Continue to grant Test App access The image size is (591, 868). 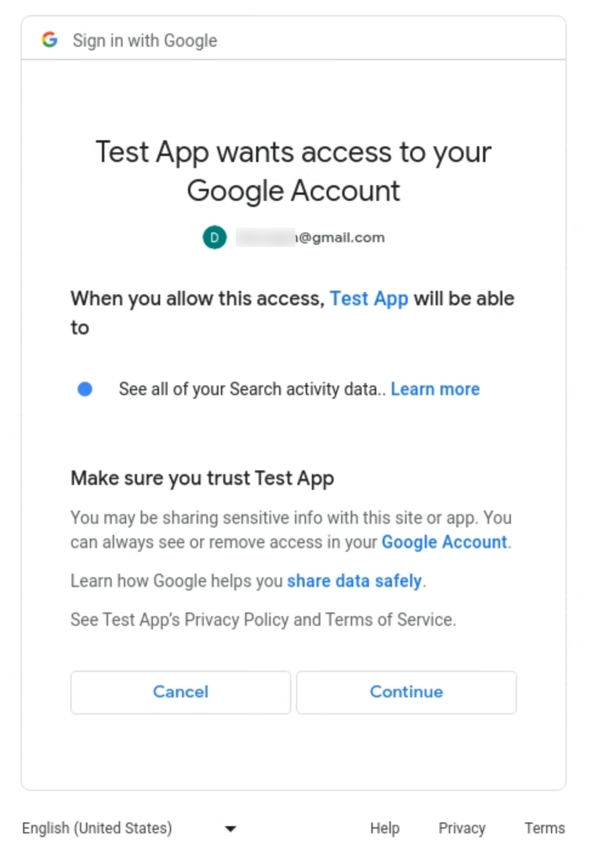click(406, 692)
